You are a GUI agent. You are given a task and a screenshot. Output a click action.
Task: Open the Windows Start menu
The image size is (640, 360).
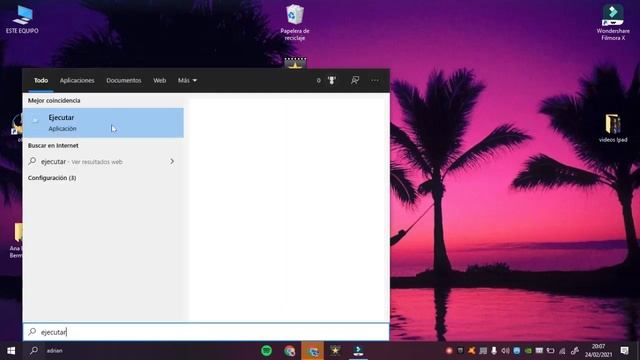[x=11, y=351]
